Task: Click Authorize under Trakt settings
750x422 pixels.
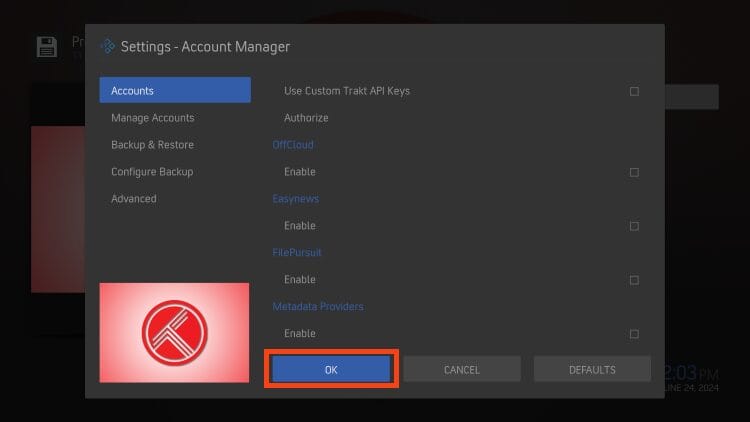Action: [x=306, y=118]
